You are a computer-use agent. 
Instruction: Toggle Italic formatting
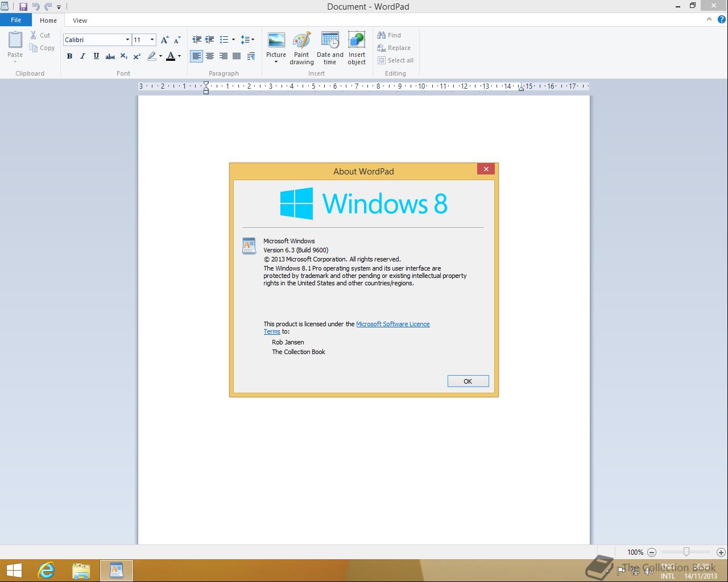(x=82, y=56)
